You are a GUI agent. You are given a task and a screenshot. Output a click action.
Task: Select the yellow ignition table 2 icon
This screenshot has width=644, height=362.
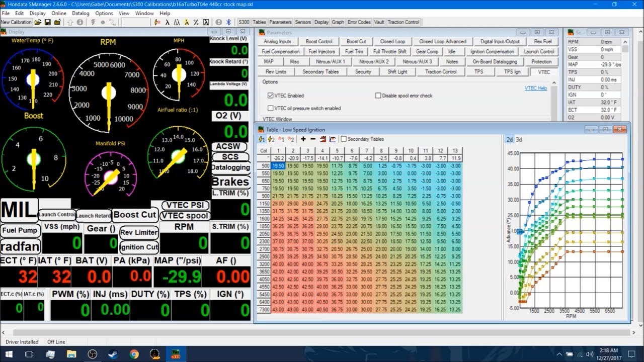[x=271, y=139]
